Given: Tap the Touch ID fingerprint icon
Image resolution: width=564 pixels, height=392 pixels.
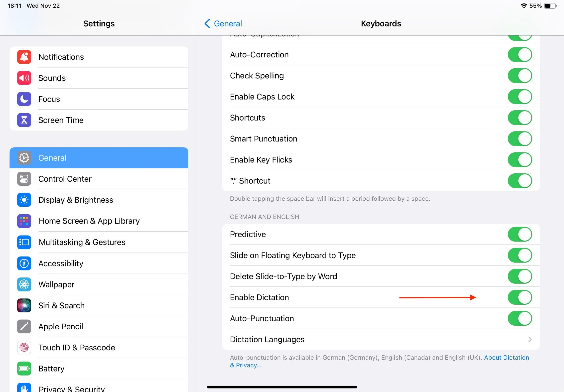Looking at the screenshot, I should [24, 348].
